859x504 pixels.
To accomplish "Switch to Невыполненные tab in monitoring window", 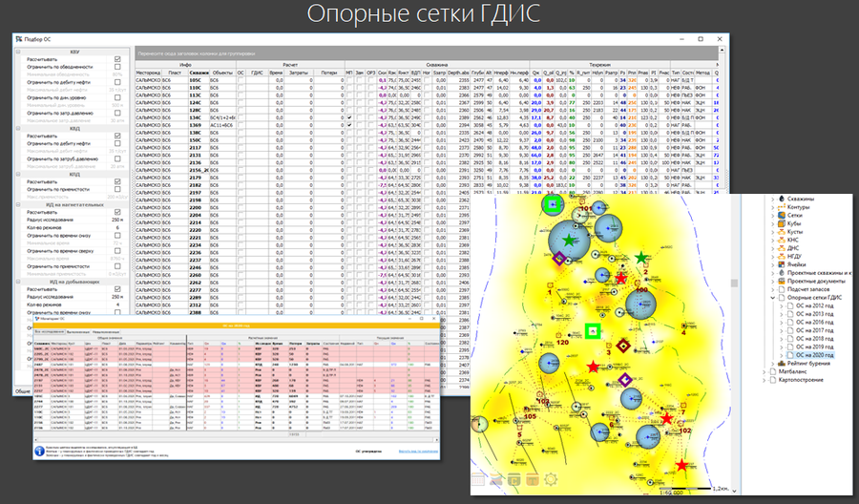I will coord(106,332).
